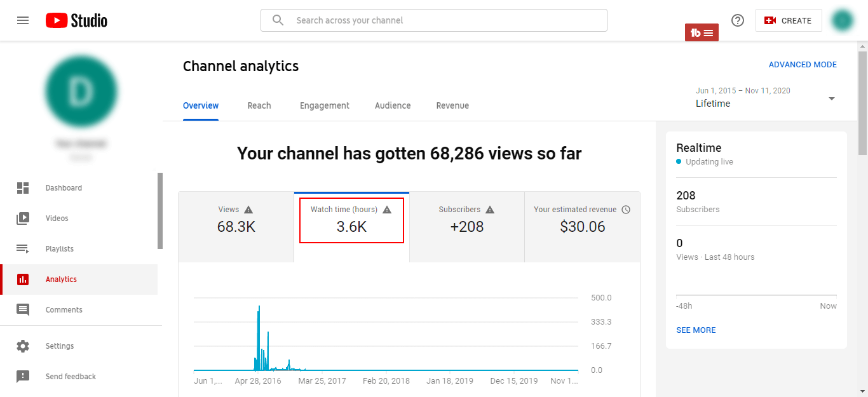Open ADVANCED MODE link

[x=803, y=65]
